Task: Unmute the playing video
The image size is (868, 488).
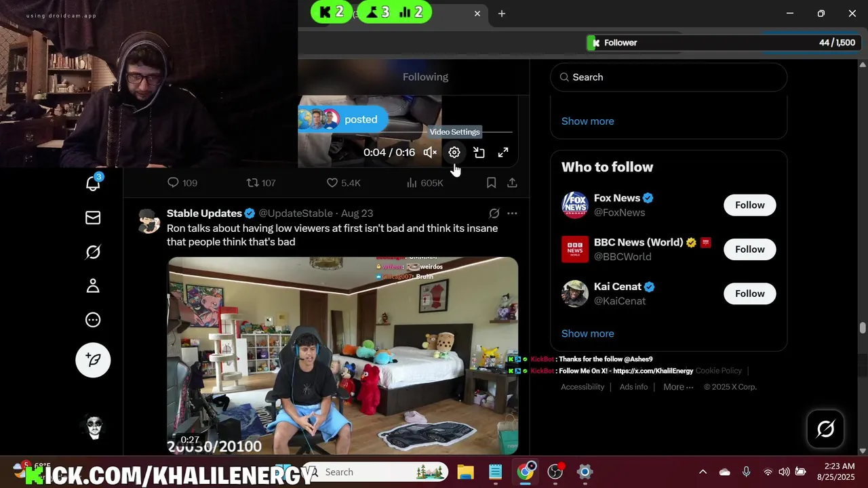Action: tap(430, 152)
